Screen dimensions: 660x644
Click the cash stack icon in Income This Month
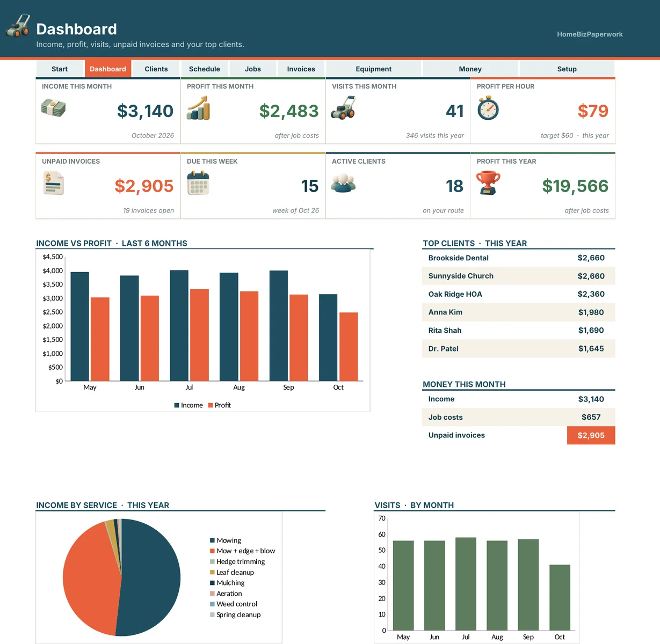(x=53, y=108)
